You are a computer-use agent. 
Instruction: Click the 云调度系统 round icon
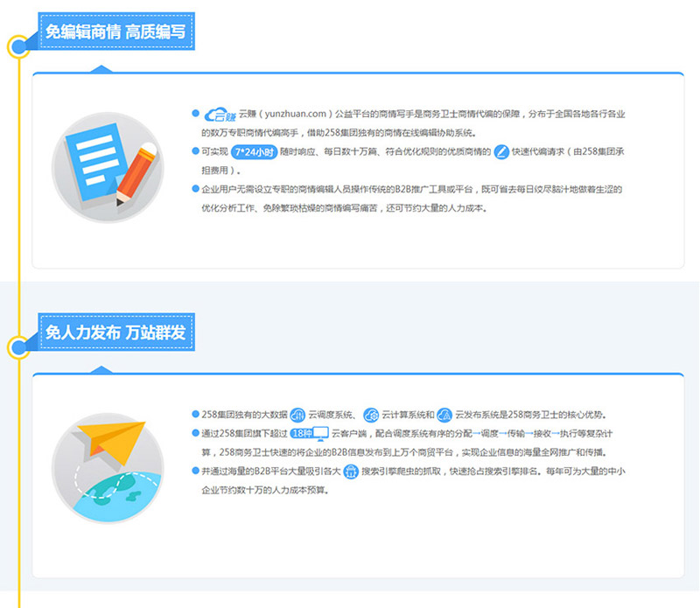[x=297, y=414]
